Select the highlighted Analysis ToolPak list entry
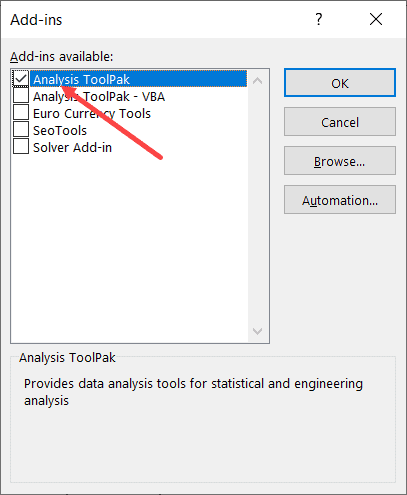Viewport: 407px width, 495px height. (x=138, y=79)
